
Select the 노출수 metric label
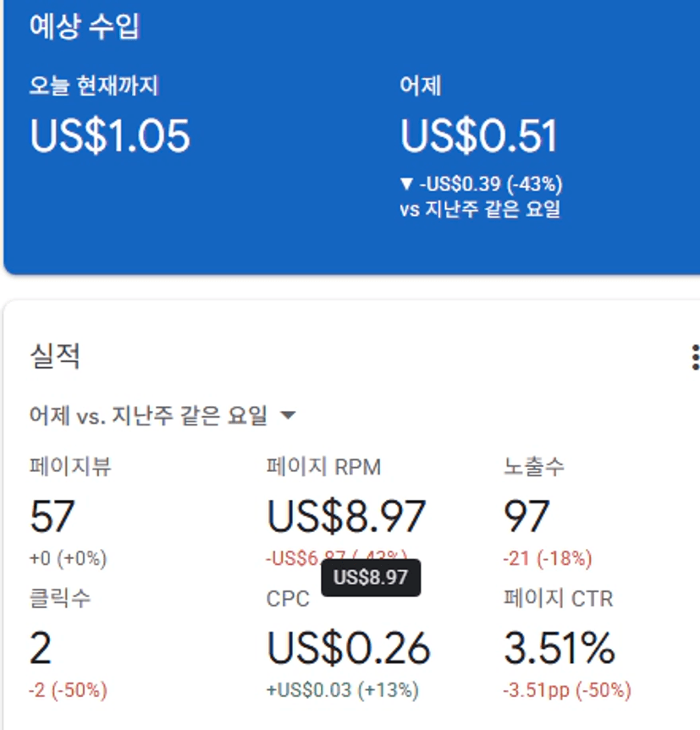coord(534,466)
